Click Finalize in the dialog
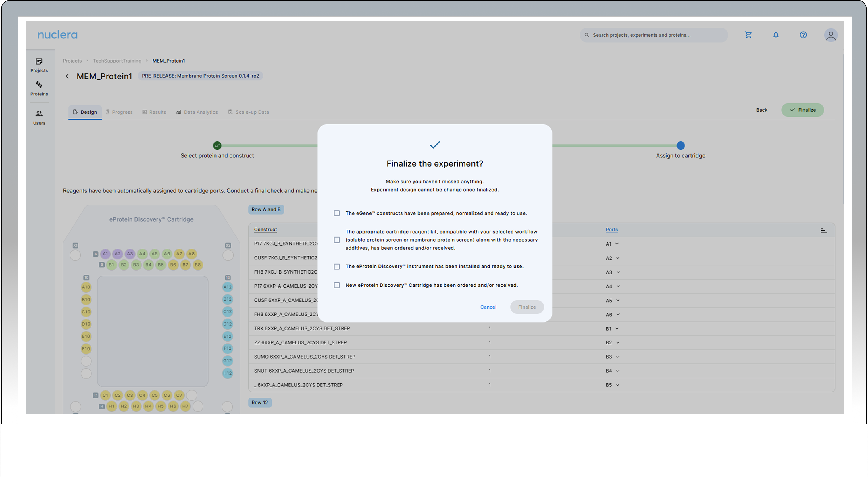 pyautogui.click(x=527, y=307)
